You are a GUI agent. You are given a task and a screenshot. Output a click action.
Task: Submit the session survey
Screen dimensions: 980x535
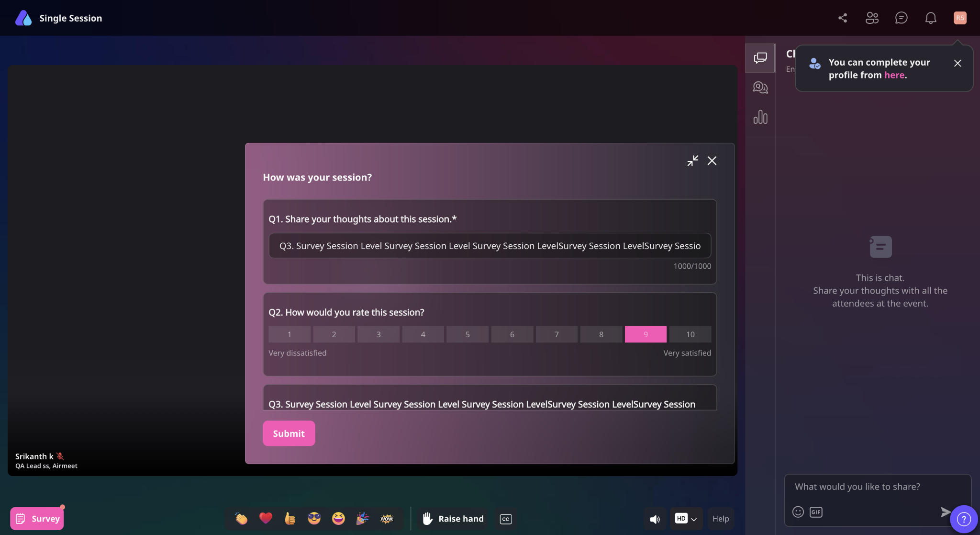click(x=289, y=433)
